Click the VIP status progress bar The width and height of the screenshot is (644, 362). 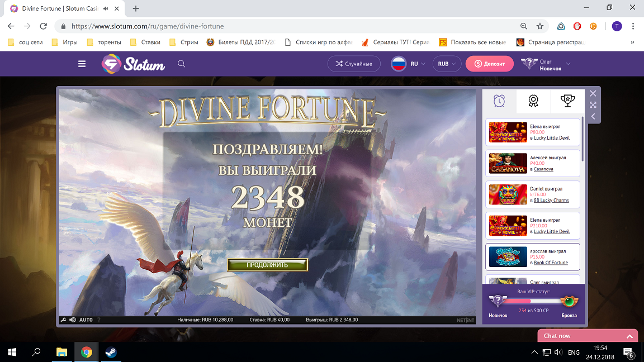tap(533, 301)
